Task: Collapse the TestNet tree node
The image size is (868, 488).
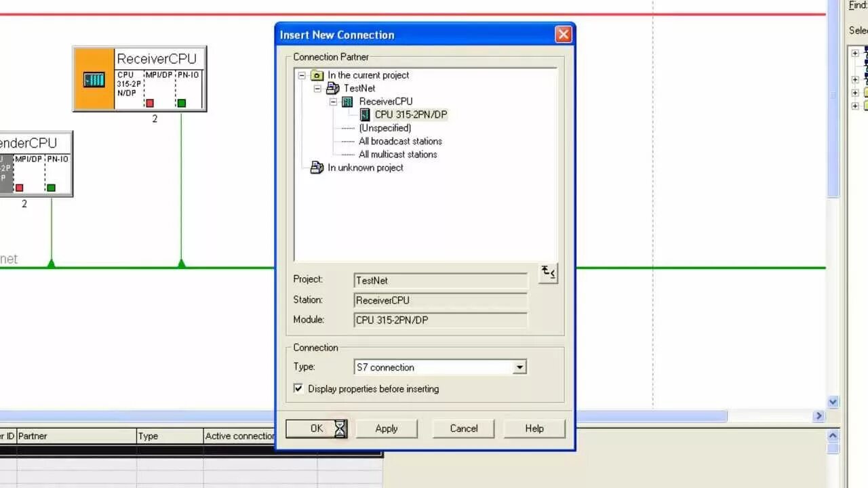Action: [x=317, y=89]
